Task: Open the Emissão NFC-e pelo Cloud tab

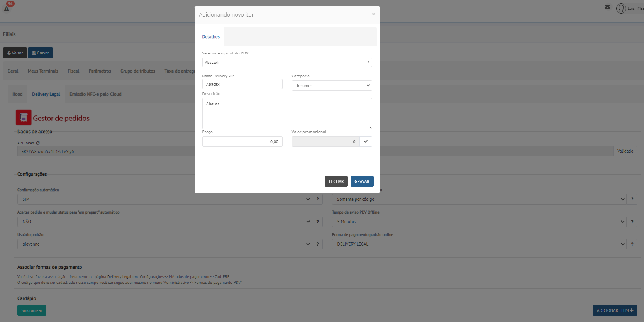Action: [95, 94]
